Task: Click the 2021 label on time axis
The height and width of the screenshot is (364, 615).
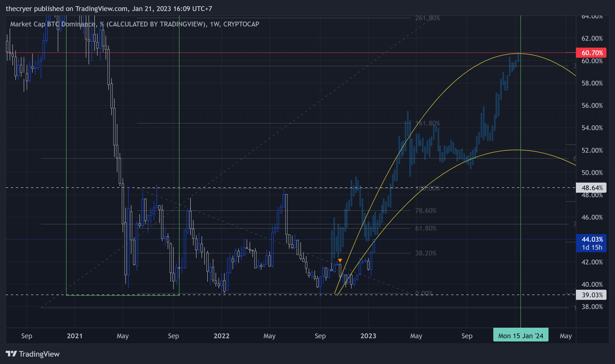Action: (x=75, y=336)
